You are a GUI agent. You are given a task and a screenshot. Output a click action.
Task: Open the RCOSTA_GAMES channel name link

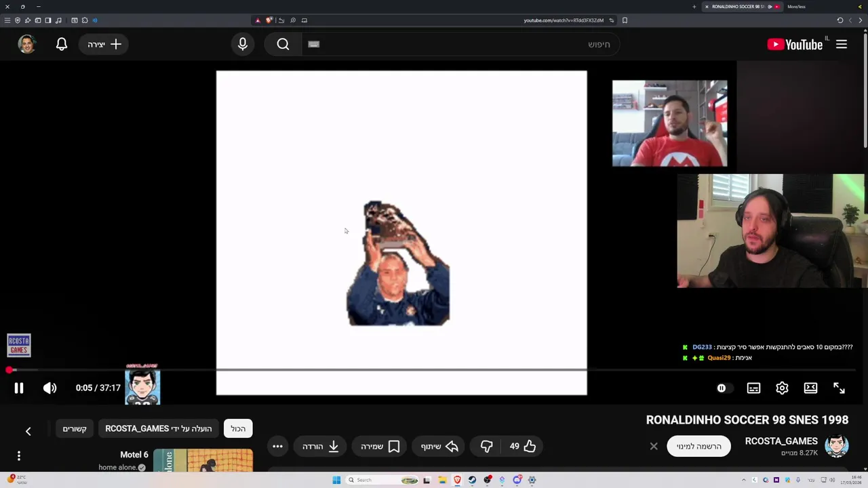click(x=781, y=441)
